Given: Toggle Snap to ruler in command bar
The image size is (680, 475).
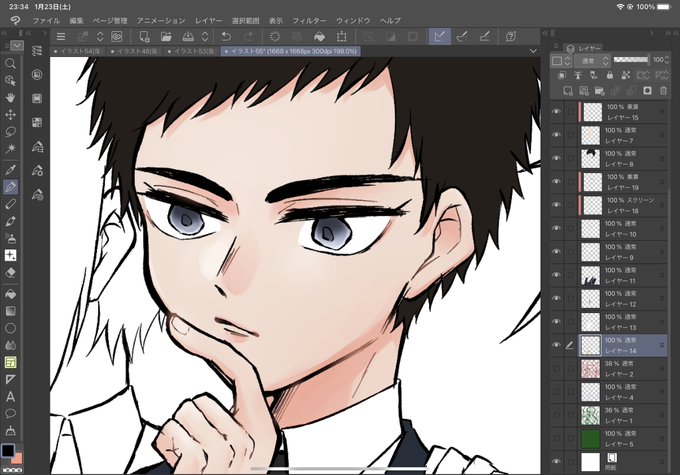Looking at the screenshot, I should tap(440, 36).
